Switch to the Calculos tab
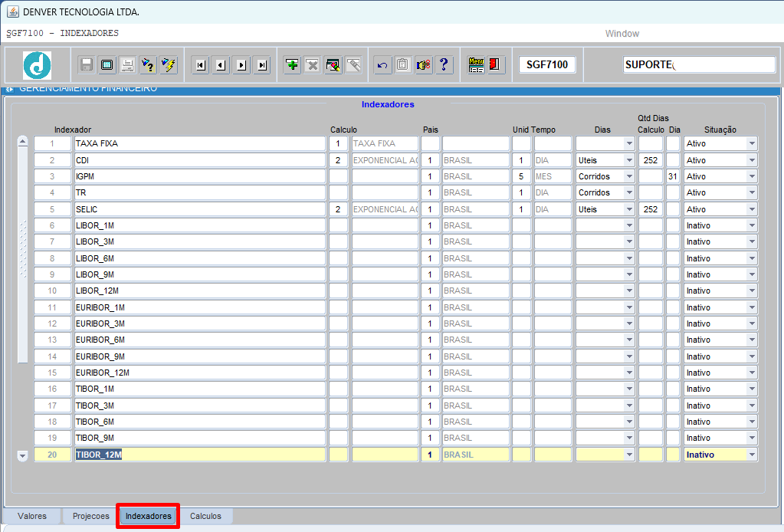784x532 pixels. (205, 516)
